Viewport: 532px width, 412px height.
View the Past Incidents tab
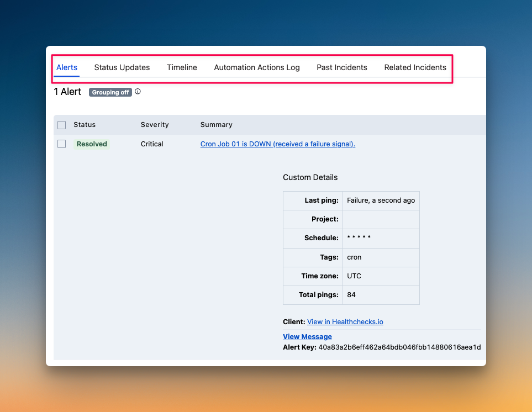[x=341, y=67]
